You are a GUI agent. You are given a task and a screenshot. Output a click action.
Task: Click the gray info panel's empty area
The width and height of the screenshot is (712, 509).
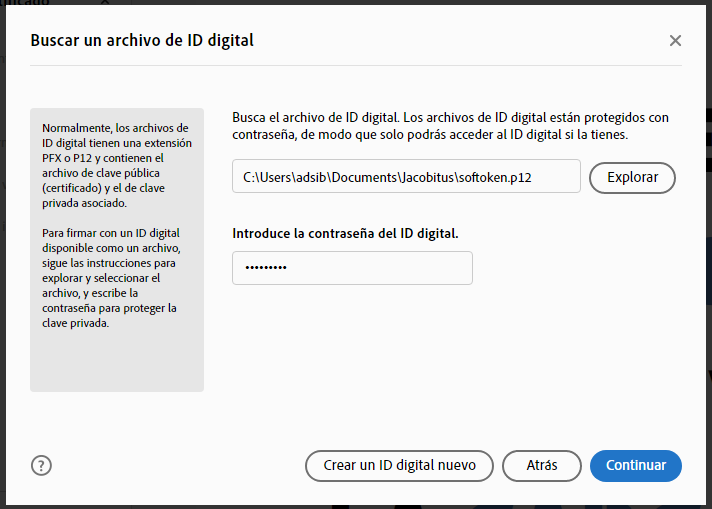pyautogui.click(x=116, y=362)
